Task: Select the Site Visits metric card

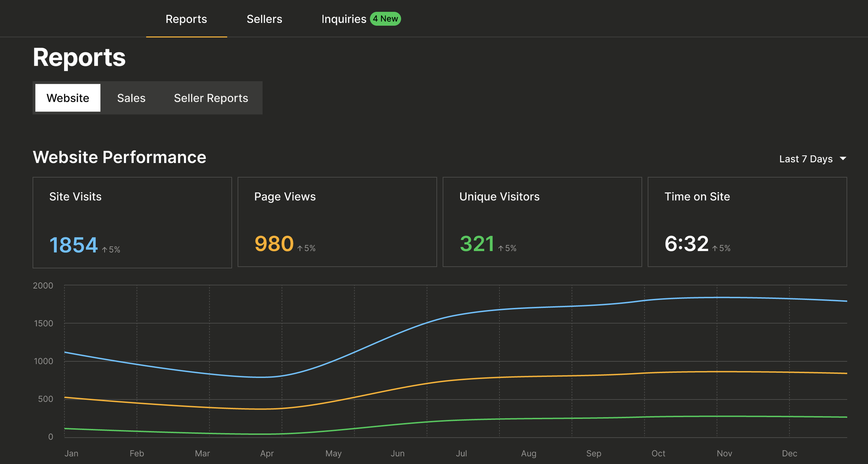Action: click(132, 222)
